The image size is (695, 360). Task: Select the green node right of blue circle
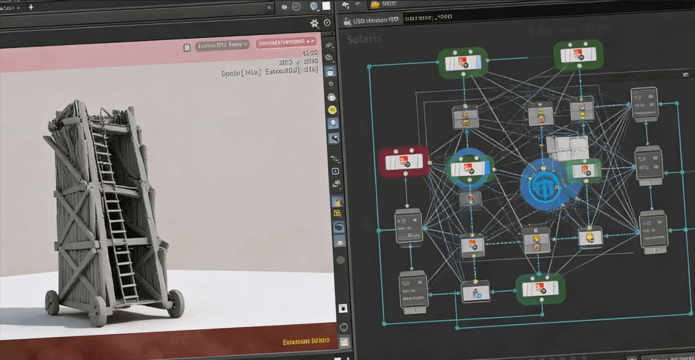tap(584, 171)
